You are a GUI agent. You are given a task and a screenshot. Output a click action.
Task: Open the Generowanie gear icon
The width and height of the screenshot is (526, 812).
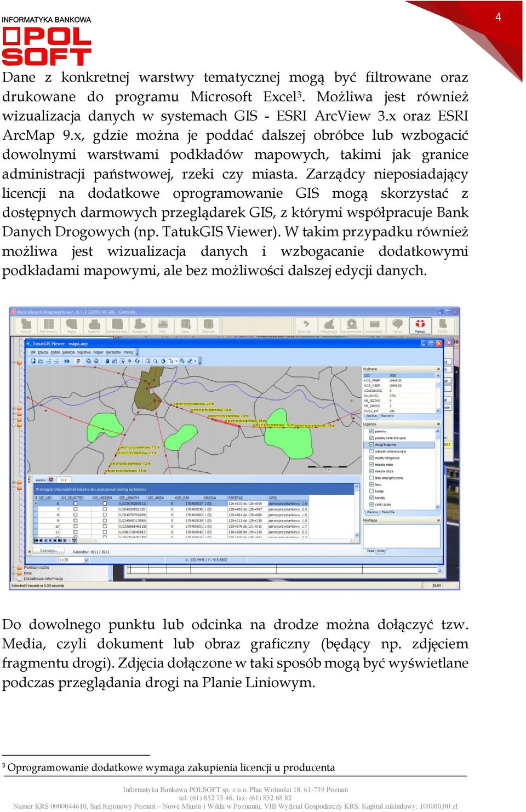click(x=352, y=325)
